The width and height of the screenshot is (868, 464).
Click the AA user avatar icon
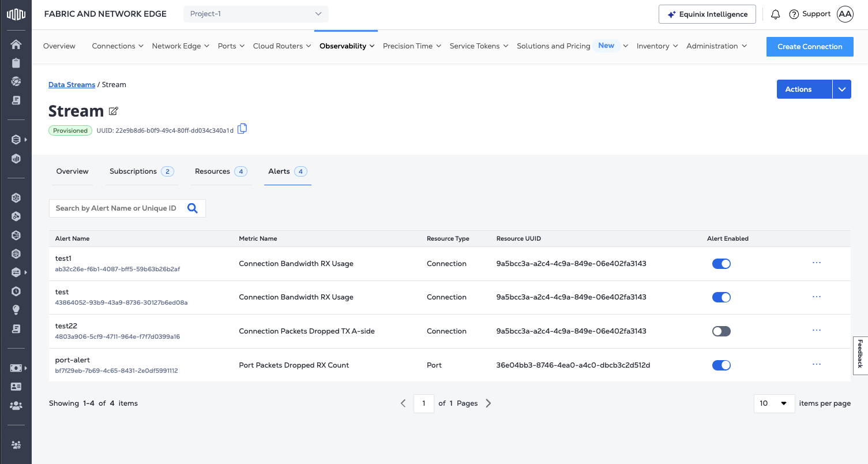[x=844, y=14]
